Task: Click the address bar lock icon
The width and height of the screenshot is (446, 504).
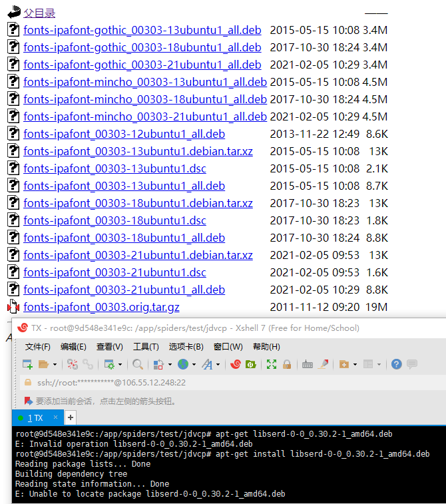Action: 28,382
